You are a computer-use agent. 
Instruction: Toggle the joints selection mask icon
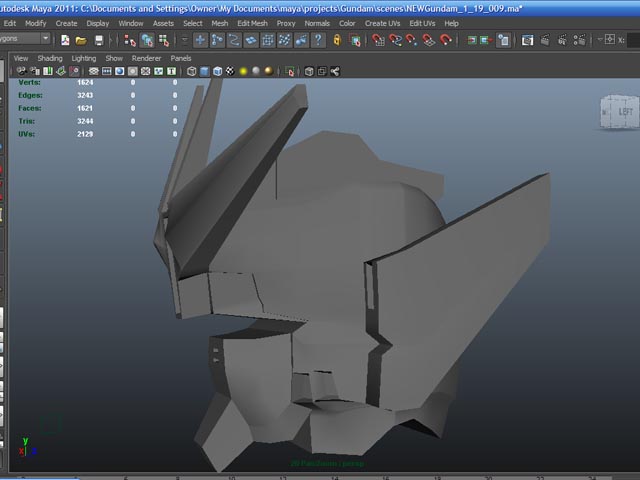point(217,40)
